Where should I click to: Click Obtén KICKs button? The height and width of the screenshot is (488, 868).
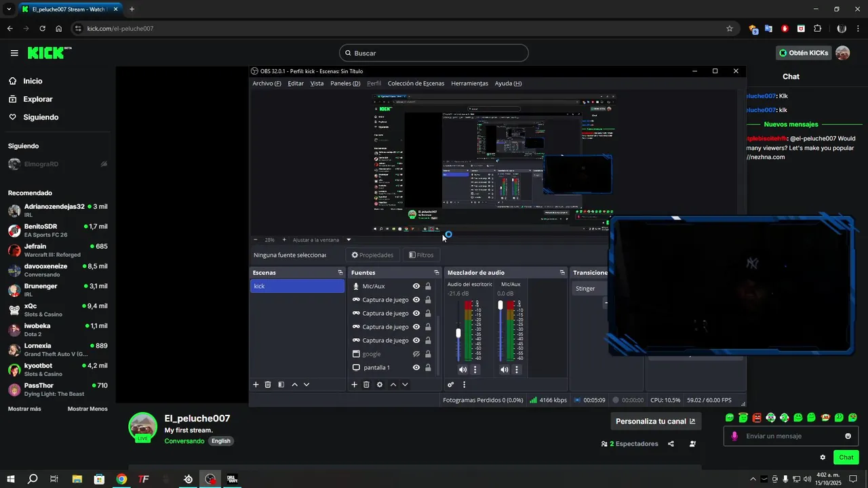(804, 53)
